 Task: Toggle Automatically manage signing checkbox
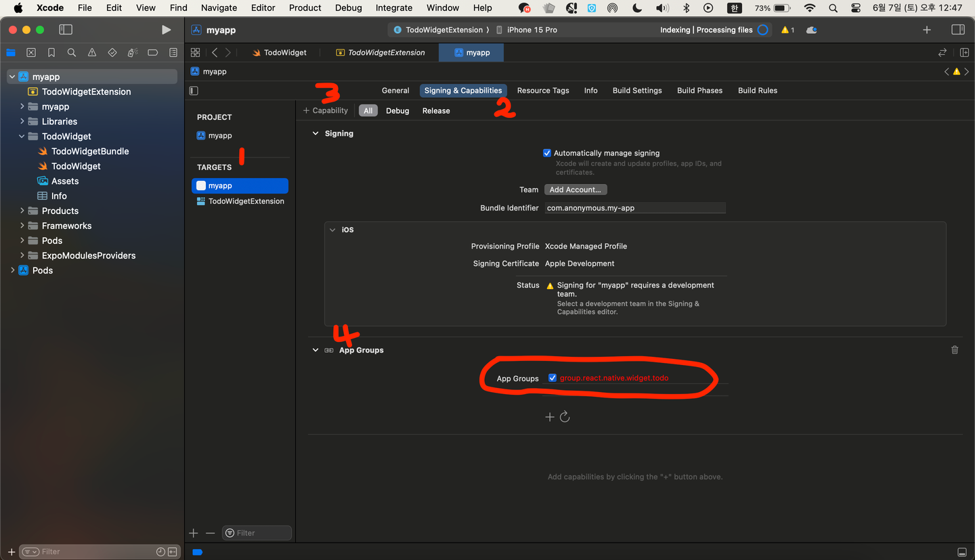point(547,153)
